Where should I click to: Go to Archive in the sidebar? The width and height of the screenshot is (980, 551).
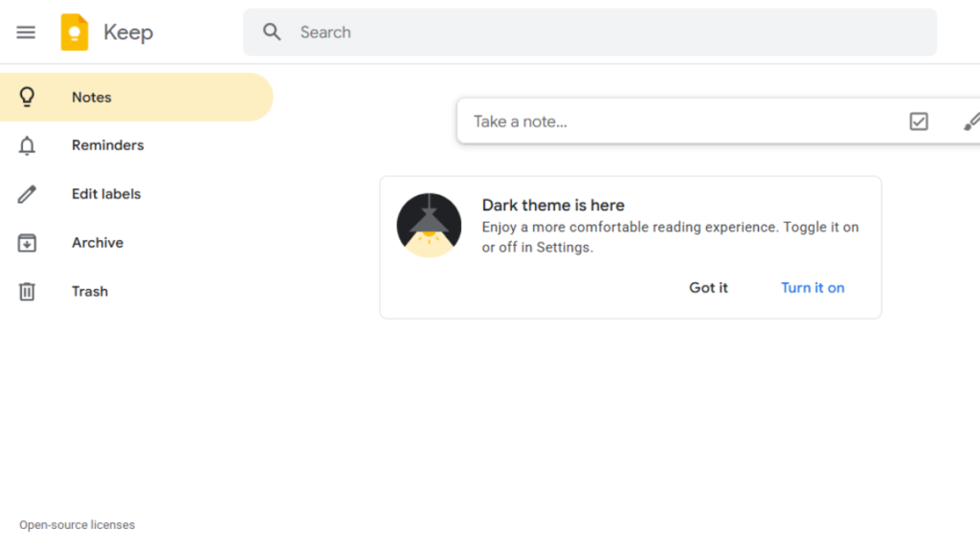(x=97, y=242)
